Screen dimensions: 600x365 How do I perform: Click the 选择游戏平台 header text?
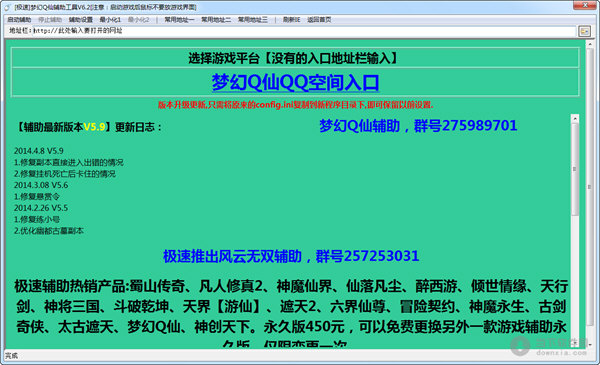pyautogui.click(x=293, y=58)
